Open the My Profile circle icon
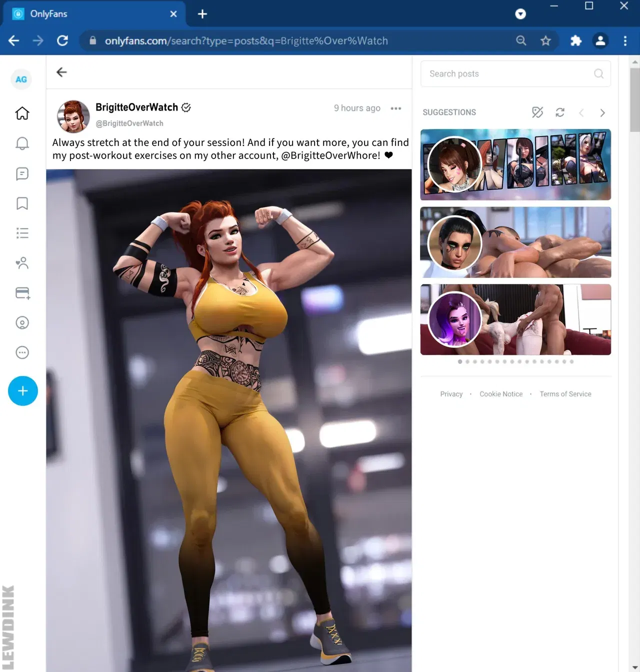The image size is (640, 672). 22,322
